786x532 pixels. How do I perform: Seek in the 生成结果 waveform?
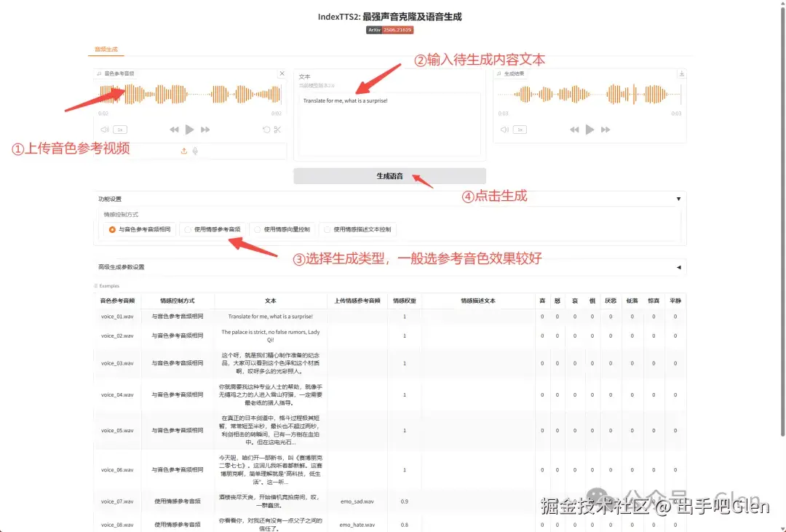[589, 95]
